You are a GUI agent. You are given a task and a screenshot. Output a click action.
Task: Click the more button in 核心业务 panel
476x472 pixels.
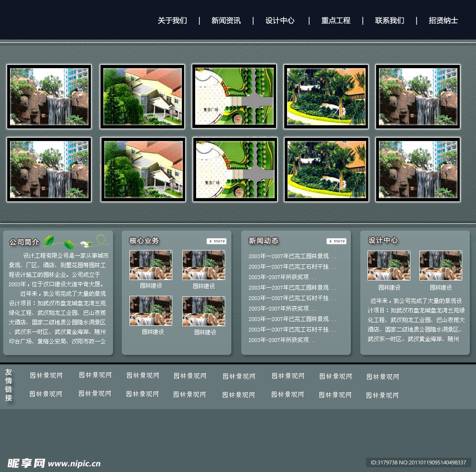pyautogui.click(x=217, y=241)
